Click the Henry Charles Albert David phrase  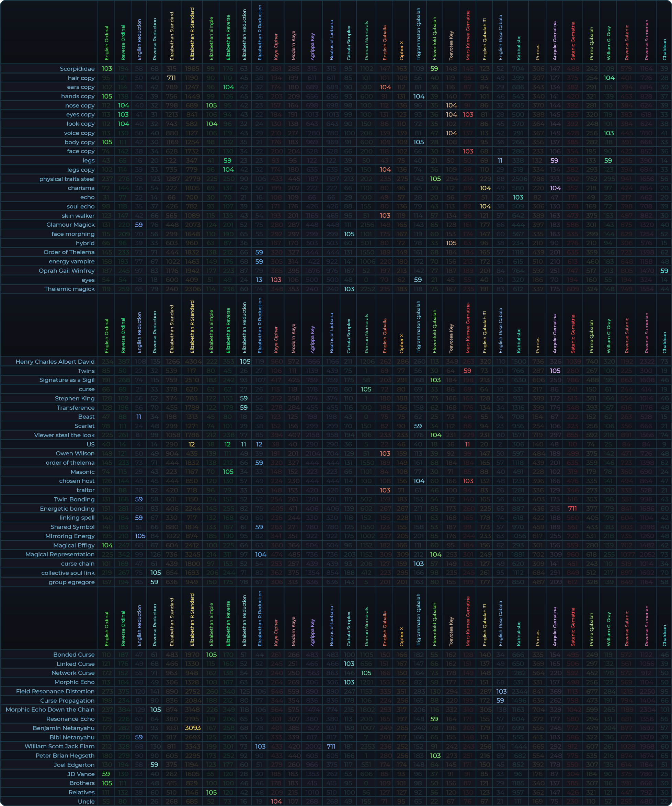pyautogui.click(x=55, y=362)
